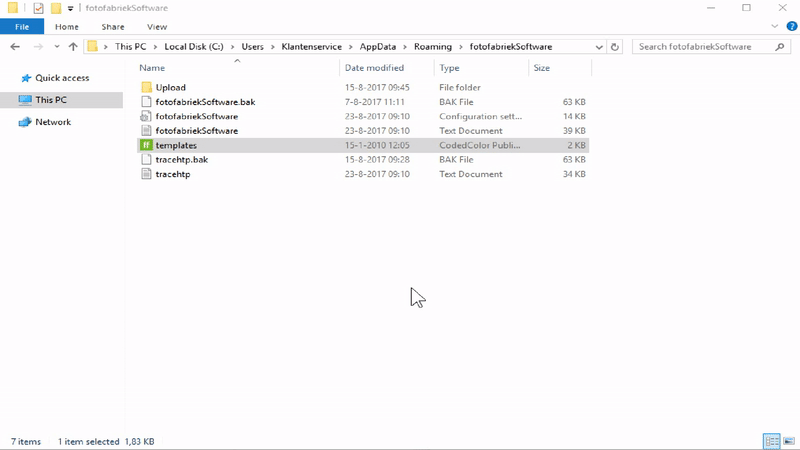
Task: Click the Search fotofabriekSoftware input box
Action: point(702,47)
